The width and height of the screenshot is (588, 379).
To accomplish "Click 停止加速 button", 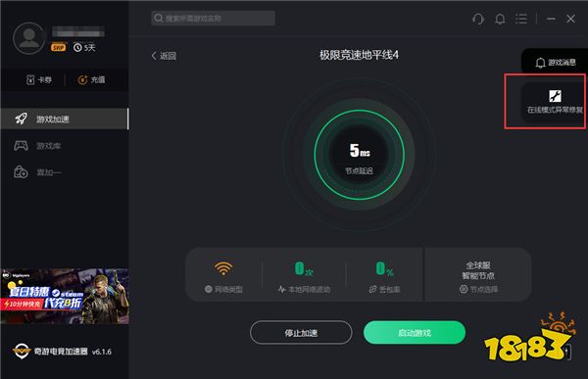I will click(x=301, y=333).
